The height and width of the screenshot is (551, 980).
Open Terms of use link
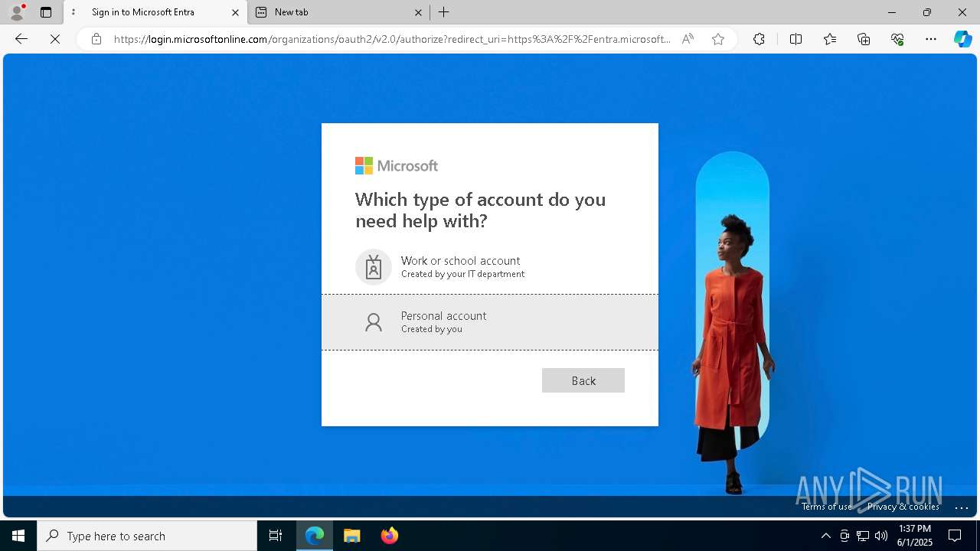[x=827, y=507]
